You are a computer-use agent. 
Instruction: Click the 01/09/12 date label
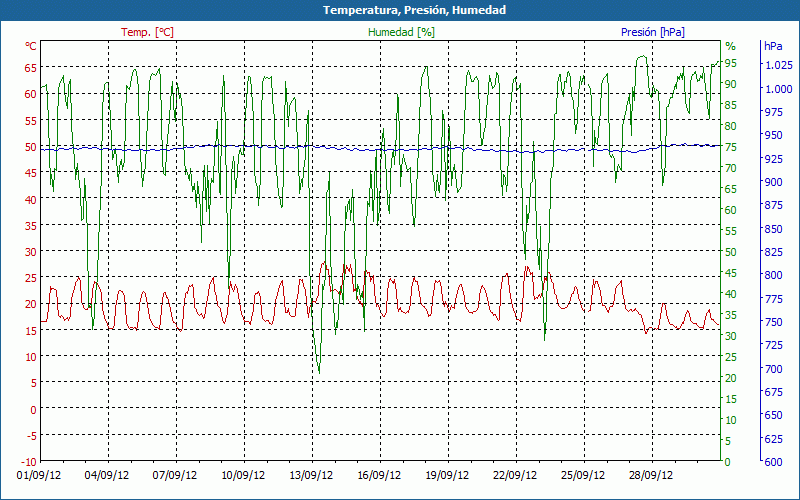pos(39,476)
